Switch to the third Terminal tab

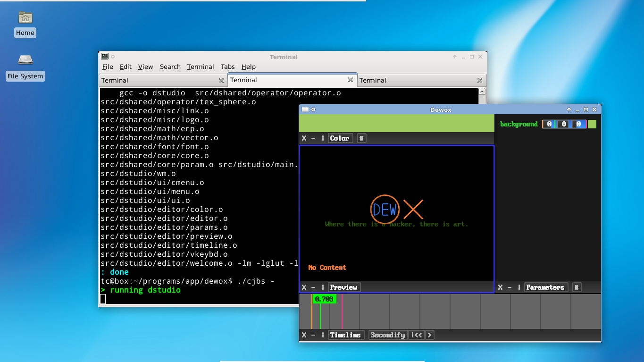(373, 81)
